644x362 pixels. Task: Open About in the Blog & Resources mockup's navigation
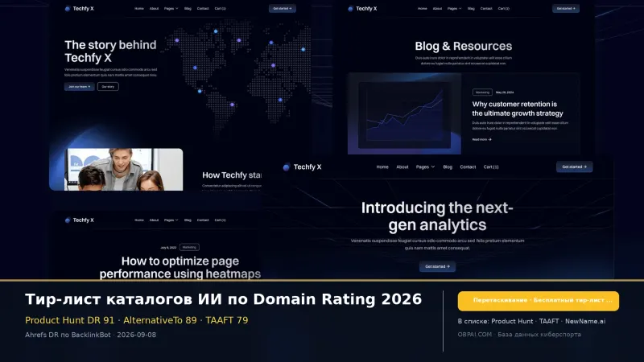(x=437, y=8)
